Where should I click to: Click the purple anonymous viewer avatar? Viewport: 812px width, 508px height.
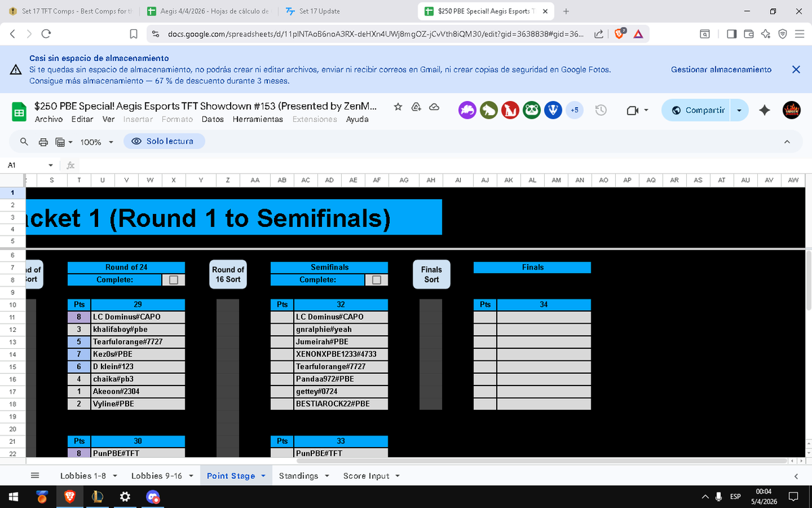(468, 110)
